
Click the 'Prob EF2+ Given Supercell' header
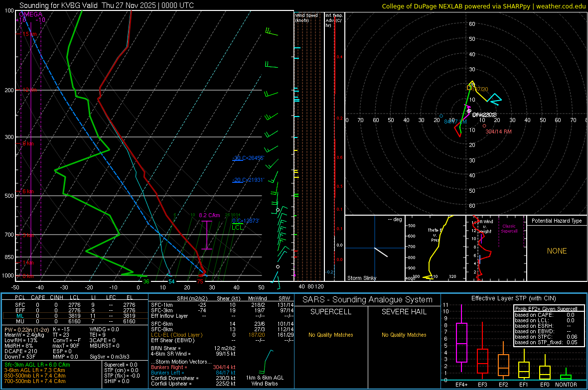pyautogui.click(x=546, y=309)
